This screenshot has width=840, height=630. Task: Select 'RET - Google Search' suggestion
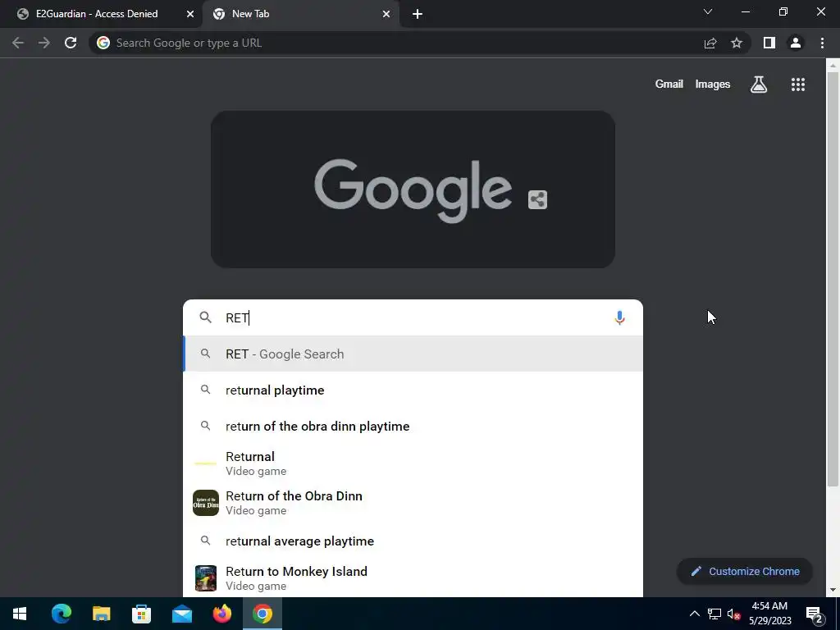(413, 354)
